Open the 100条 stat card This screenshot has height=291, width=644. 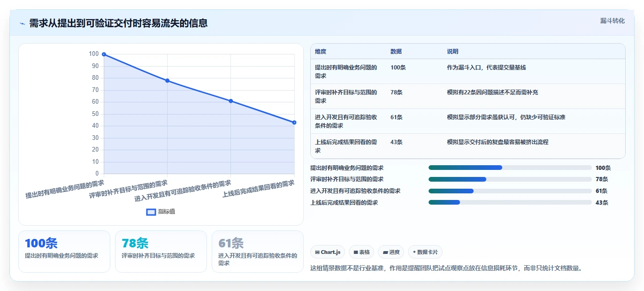(x=64, y=252)
